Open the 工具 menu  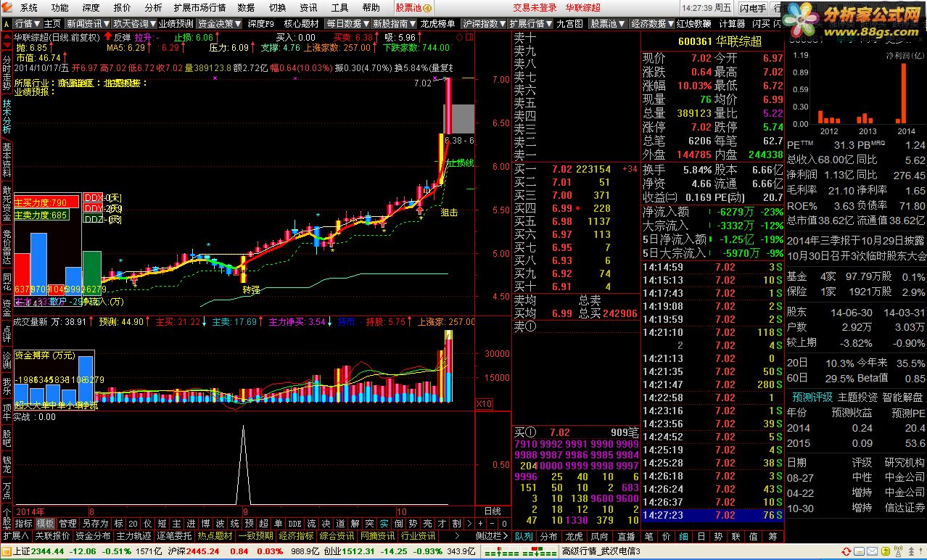pyautogui.click(x=339, y=7)
